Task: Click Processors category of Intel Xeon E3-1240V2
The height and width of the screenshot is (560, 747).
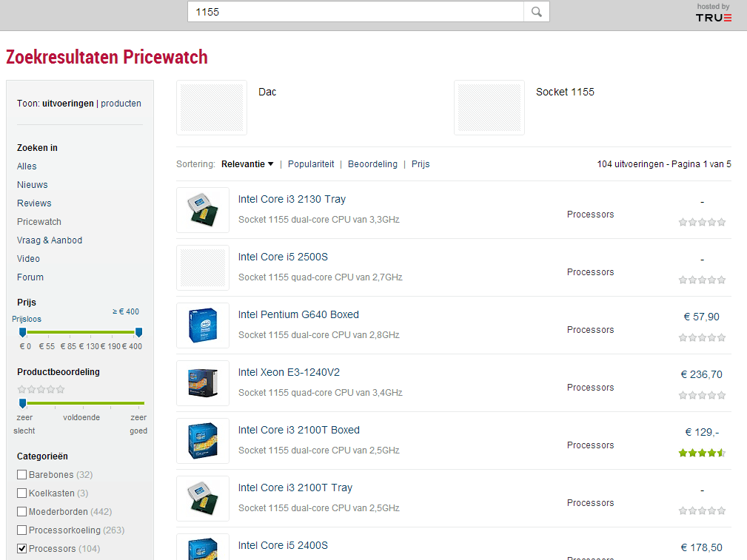Action: [x=590, y=387]
